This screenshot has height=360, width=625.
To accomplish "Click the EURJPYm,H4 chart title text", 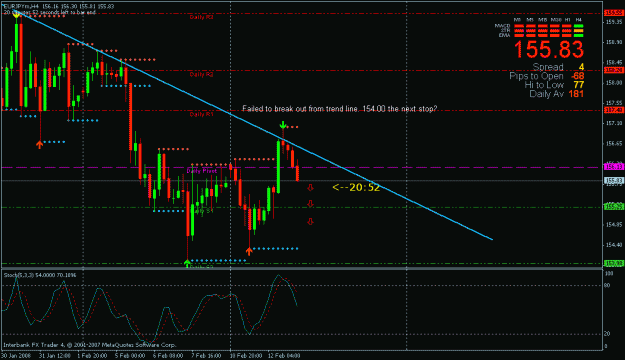I will tap(20, 7).
